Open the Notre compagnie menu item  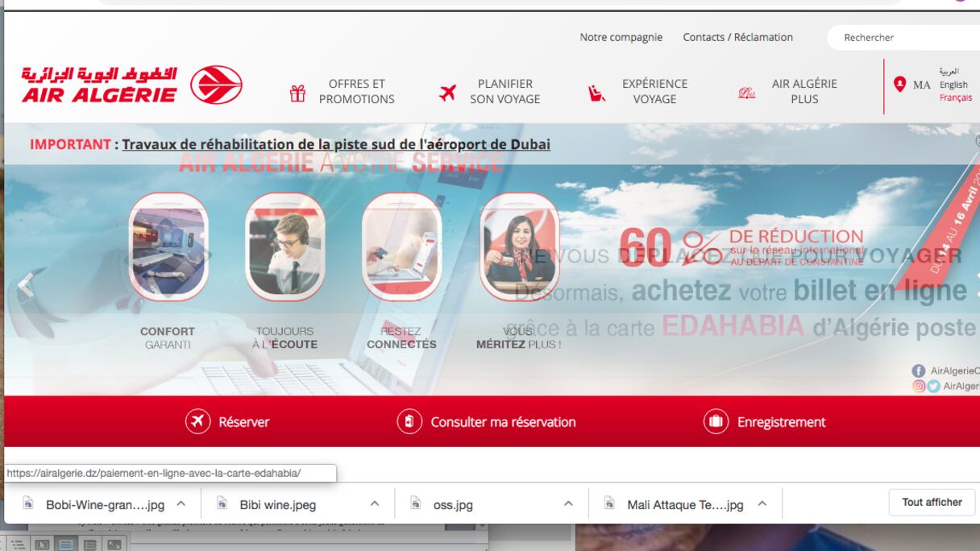(x=621, y=37)
